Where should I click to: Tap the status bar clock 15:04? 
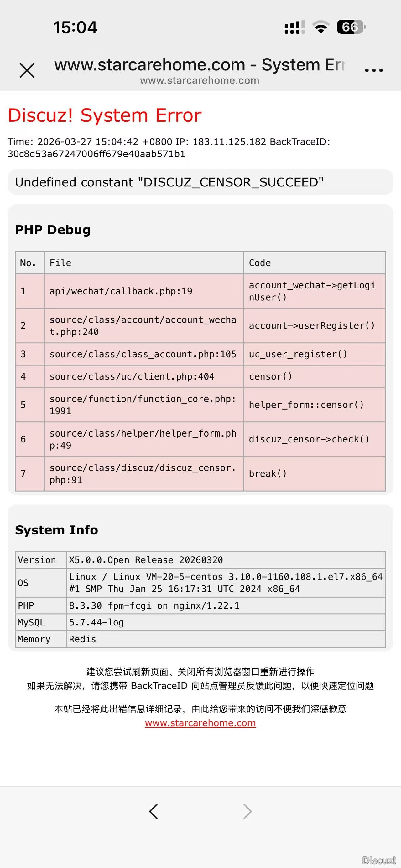pyautogui.click(x=75, y=27)
